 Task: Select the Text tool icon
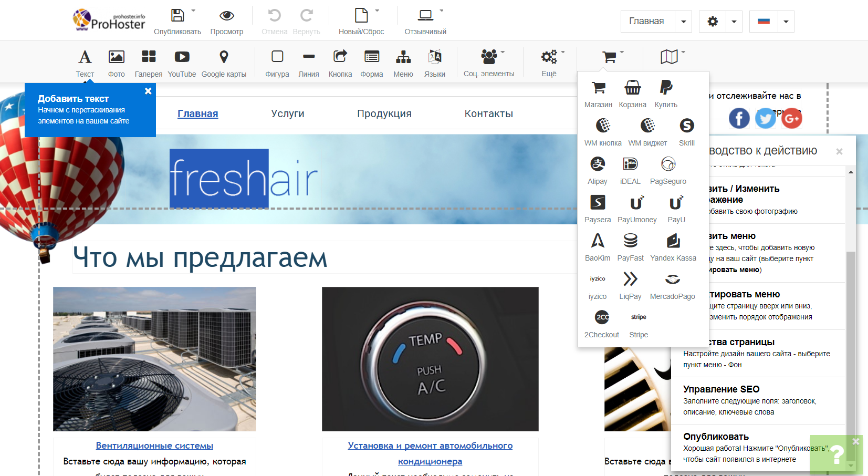click(85, 57)
